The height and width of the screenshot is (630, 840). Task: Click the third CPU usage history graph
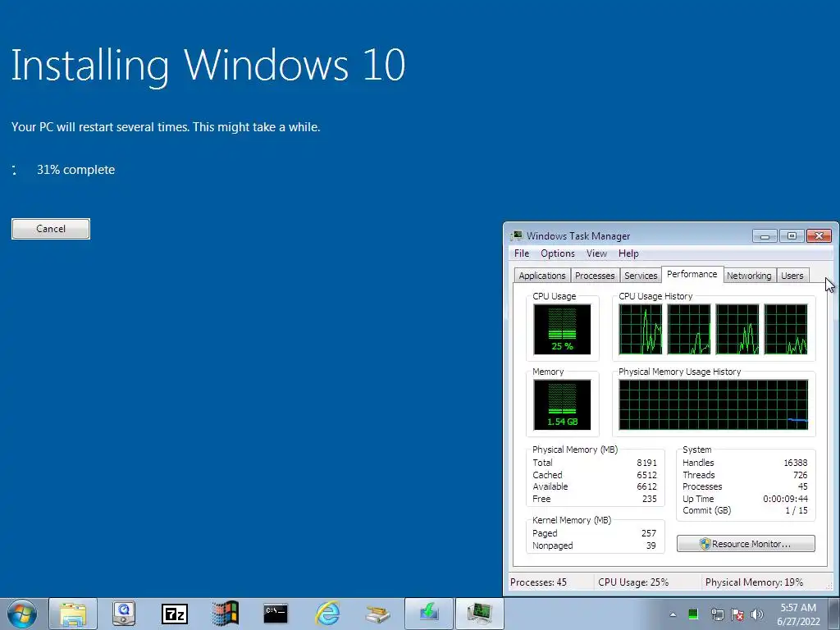click(x=737, y=329)
